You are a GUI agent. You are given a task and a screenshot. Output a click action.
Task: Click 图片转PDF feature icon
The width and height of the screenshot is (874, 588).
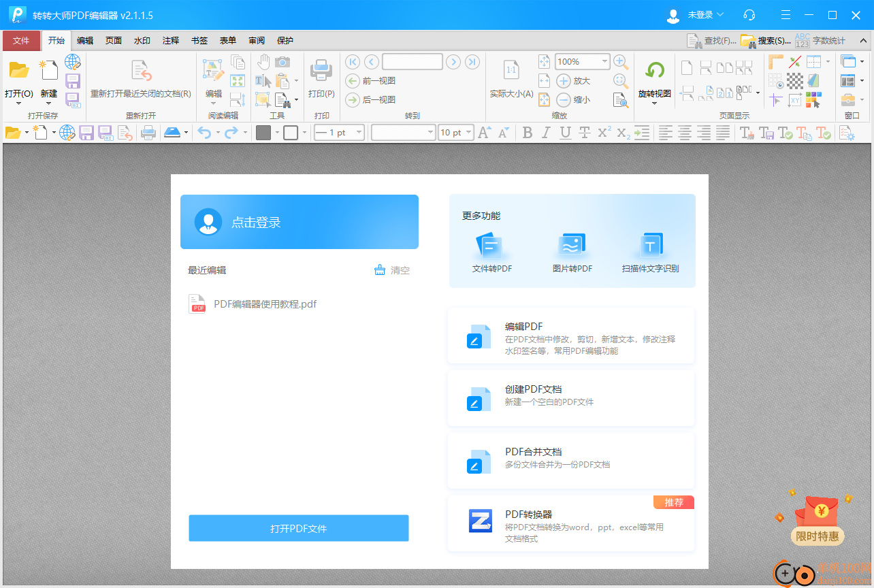pyautogui.click(x=572, y=246)
